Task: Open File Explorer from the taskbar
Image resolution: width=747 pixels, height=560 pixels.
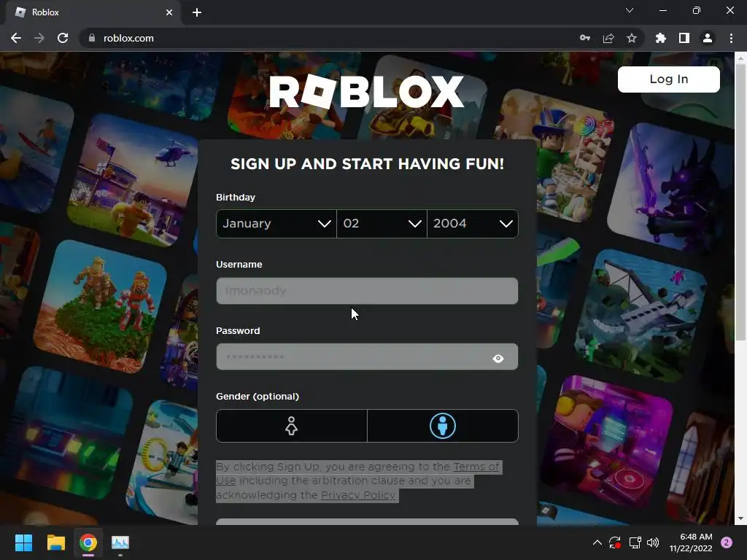Action: click(x=55, y=542)
